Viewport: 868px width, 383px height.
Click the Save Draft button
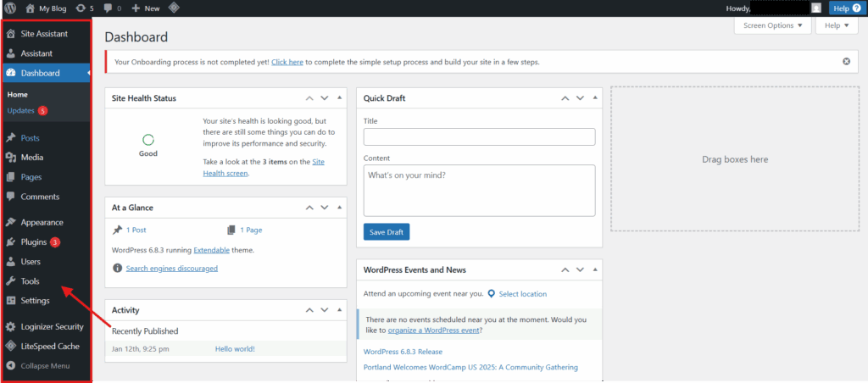point(386,232)
